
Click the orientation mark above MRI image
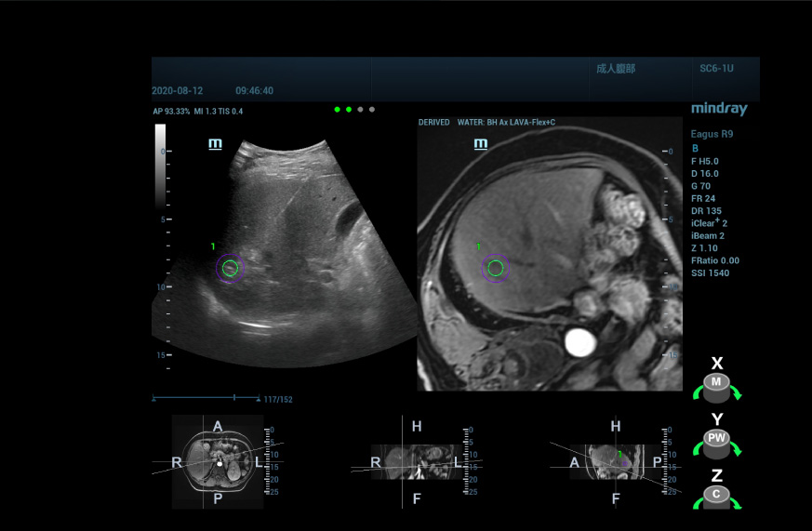click(481, 144)
